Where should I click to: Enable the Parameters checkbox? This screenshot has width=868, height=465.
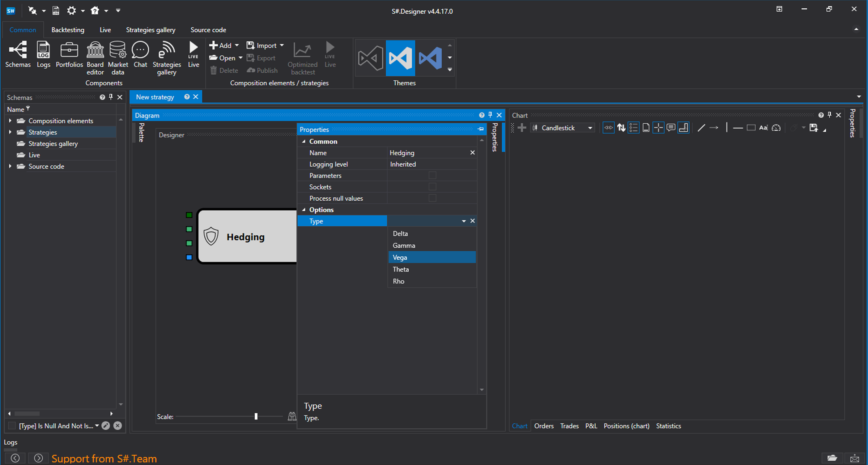(x=432, y=175)
